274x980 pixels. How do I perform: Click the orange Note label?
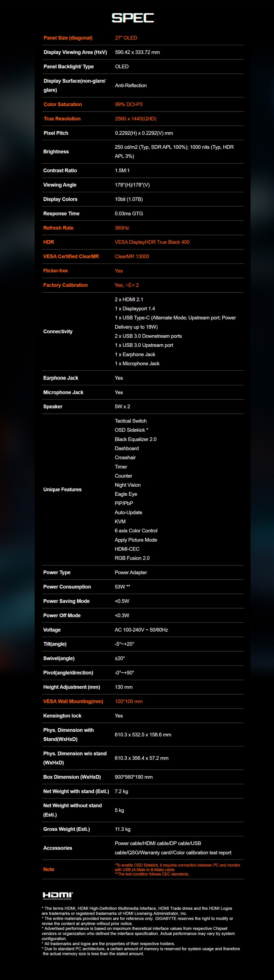tap(49, 869)
